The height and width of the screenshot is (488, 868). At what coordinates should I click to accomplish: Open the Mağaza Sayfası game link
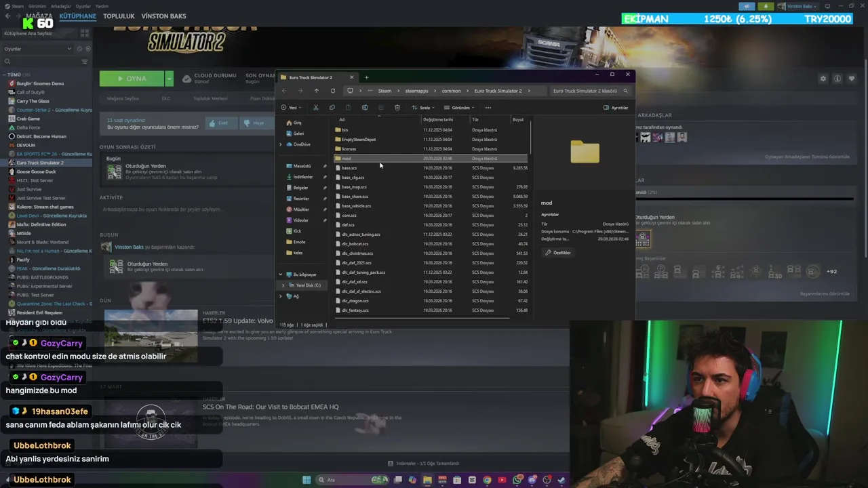[123, 99]
